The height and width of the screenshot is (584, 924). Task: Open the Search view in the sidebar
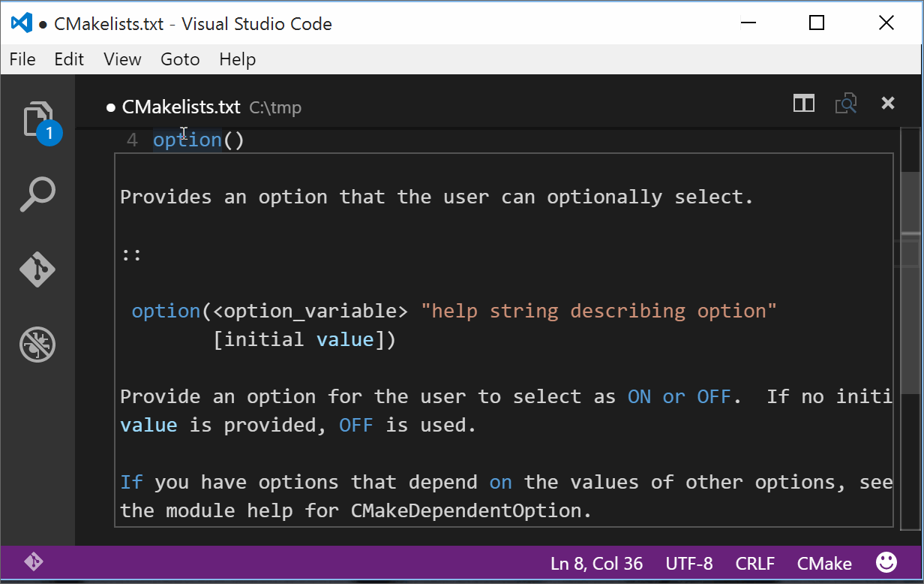(x=37, y=194)
